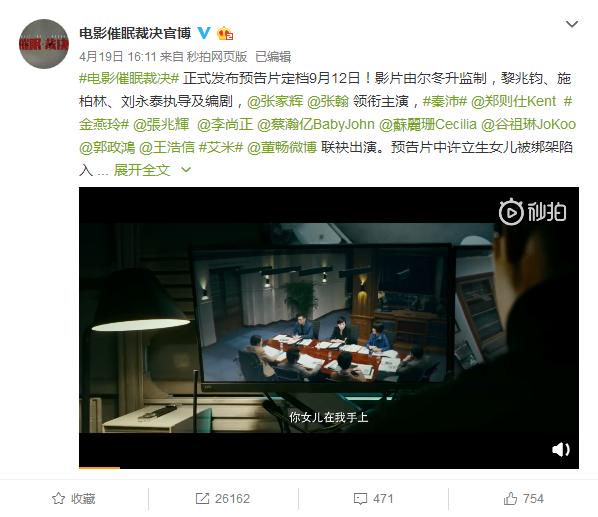Open the @郑则仕Kent mention link
598x517 pixels.
pyautogui.click(x=513, y=101)
